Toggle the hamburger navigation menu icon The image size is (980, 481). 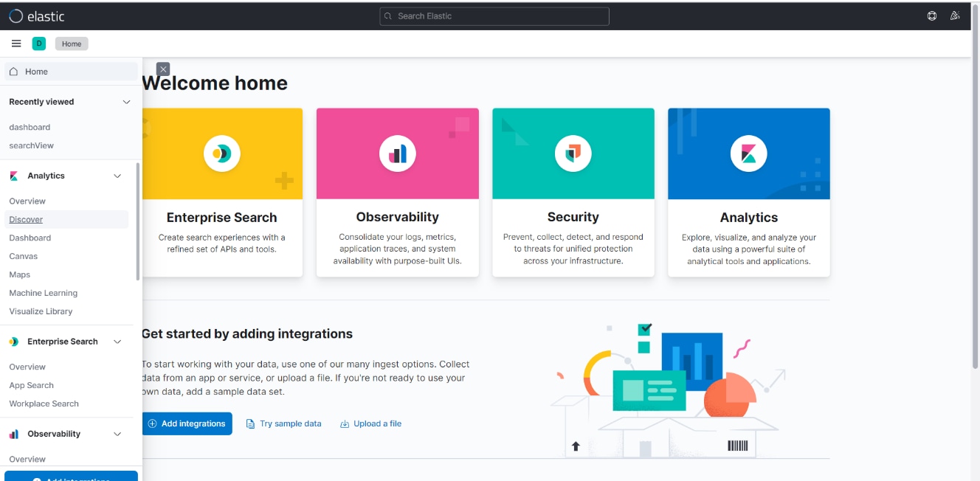pos(16,44)
